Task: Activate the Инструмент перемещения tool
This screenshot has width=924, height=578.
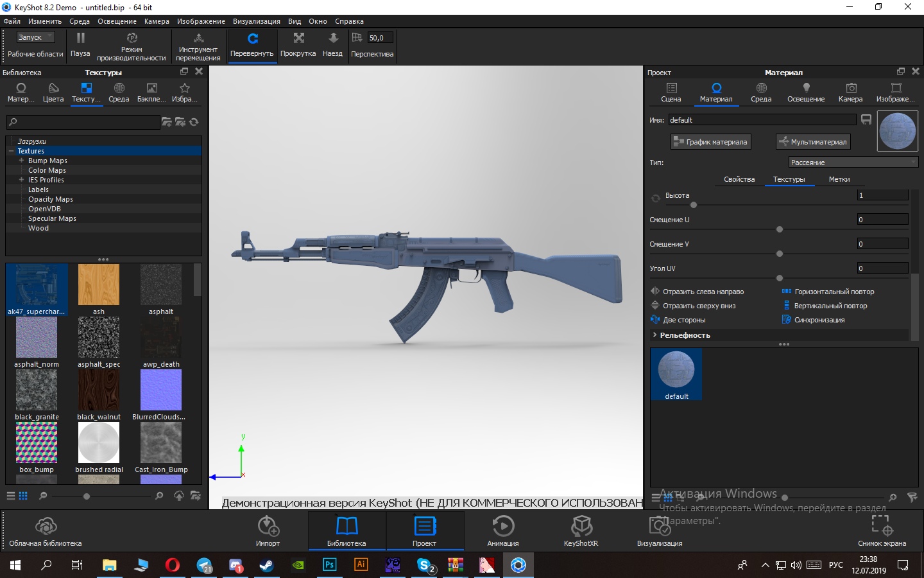Action: [x=198, y=46]
